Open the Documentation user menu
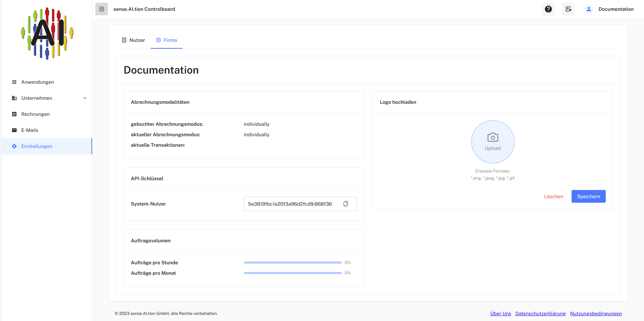This screenshot has width=644, height=321. pos(616,9)
